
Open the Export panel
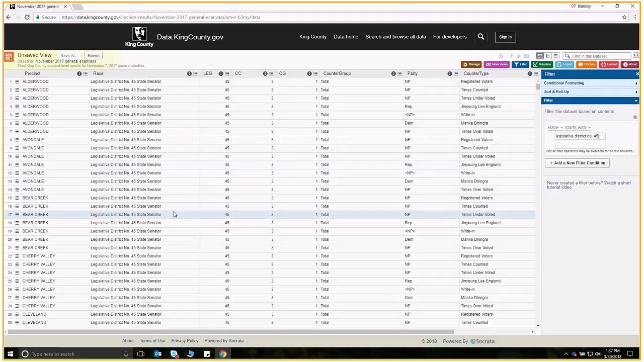pos(565,64)
